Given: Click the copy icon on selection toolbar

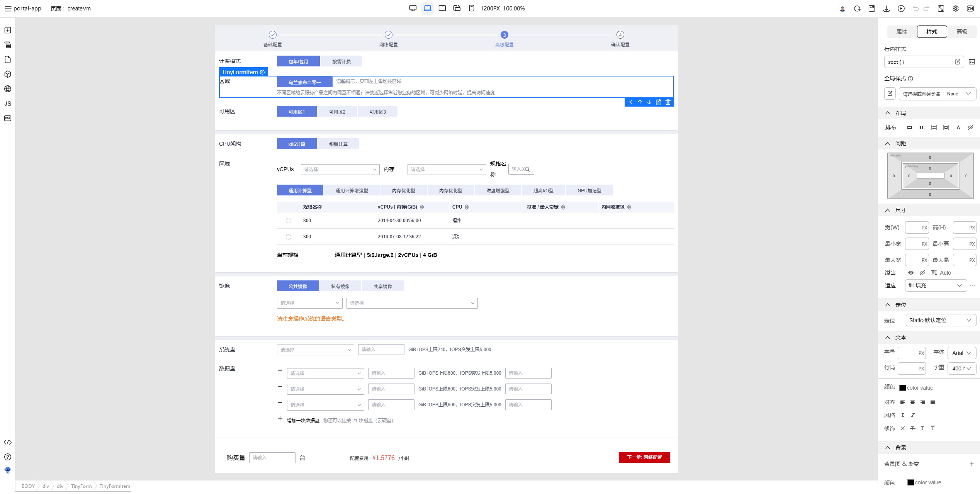Looking at the screenshot, I should click(659, 102).
